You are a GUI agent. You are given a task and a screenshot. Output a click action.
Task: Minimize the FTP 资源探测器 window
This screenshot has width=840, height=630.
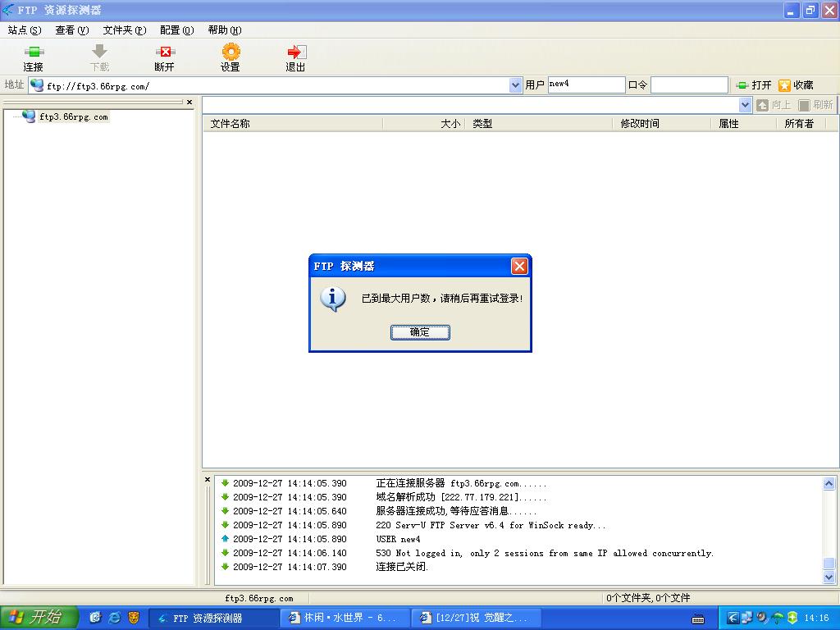(x=792, y=10)
